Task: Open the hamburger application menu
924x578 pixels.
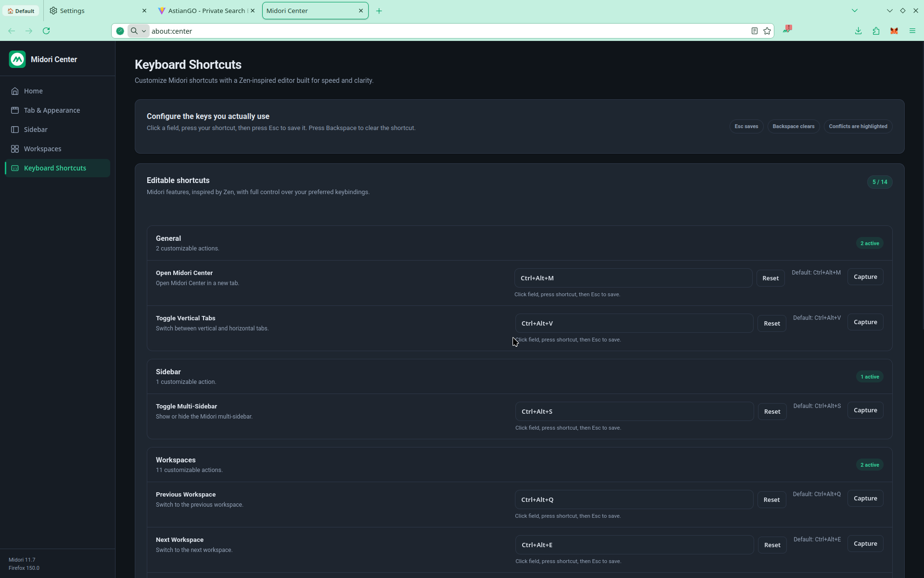Action: click(912, 31)
